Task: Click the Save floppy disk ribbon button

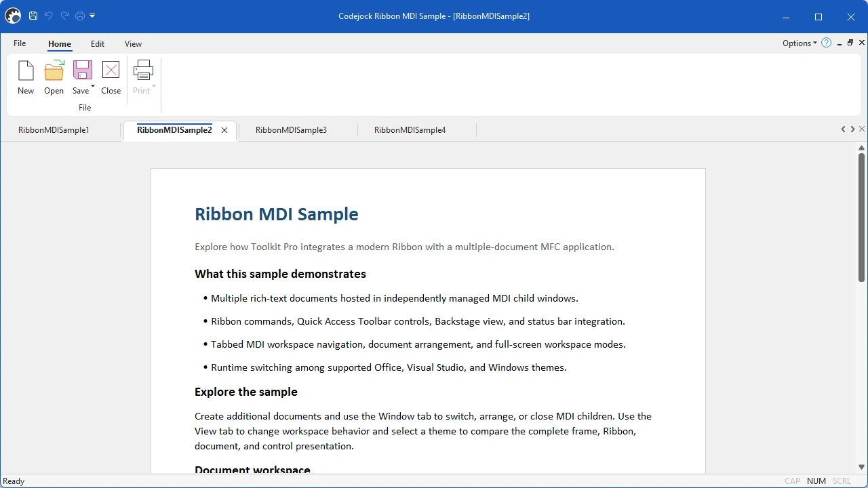Action: [x=83, y=70]
